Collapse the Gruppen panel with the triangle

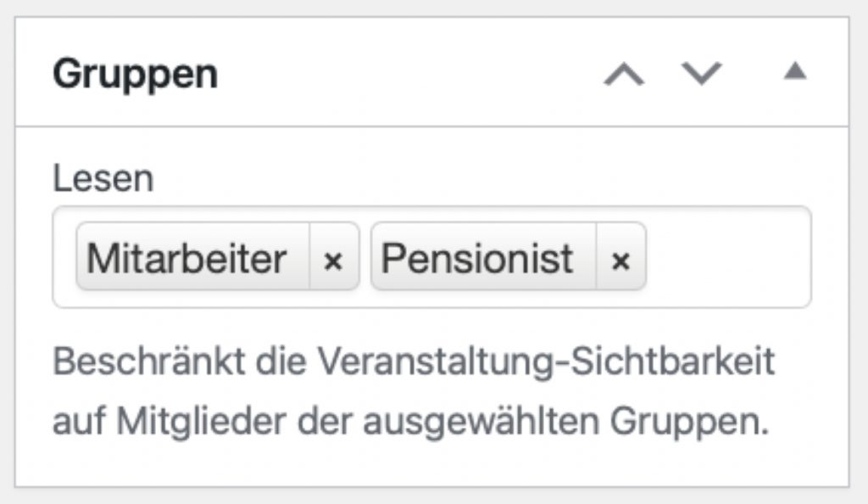click(794, 72)
